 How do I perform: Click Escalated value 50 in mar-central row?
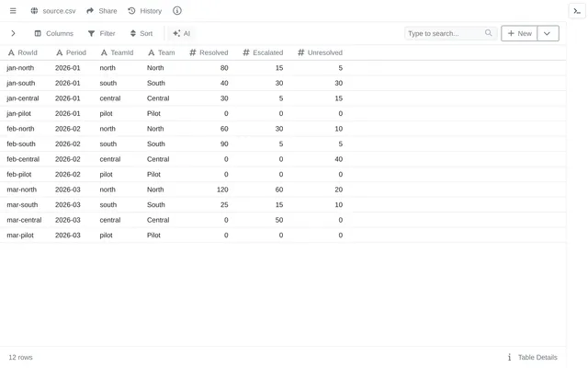click(x=279, y=220)
